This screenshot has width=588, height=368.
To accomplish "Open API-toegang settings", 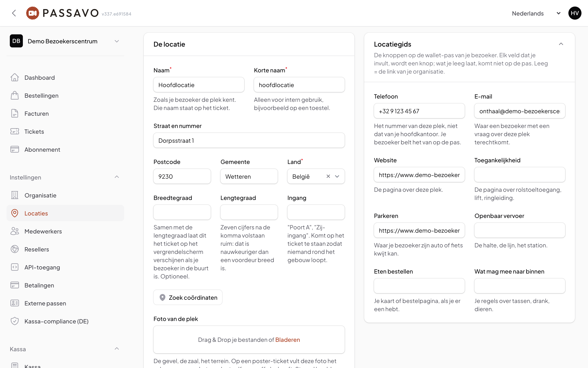I will [x=65, y=267].
